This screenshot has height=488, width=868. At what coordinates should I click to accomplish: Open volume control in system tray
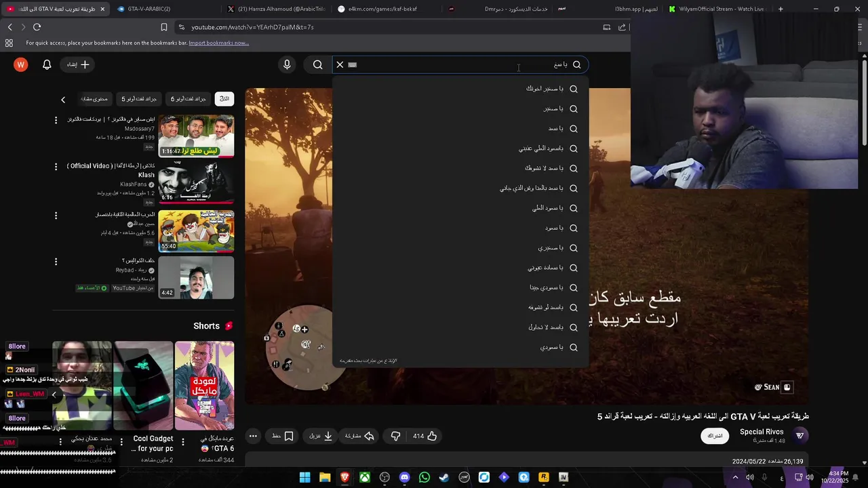coord(810,477)
